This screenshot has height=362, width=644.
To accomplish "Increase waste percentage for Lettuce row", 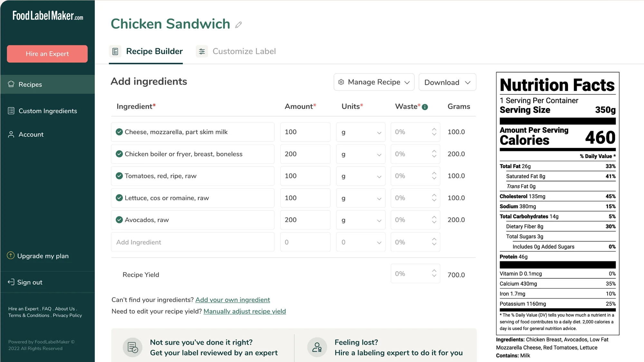I will coord(434,195).
